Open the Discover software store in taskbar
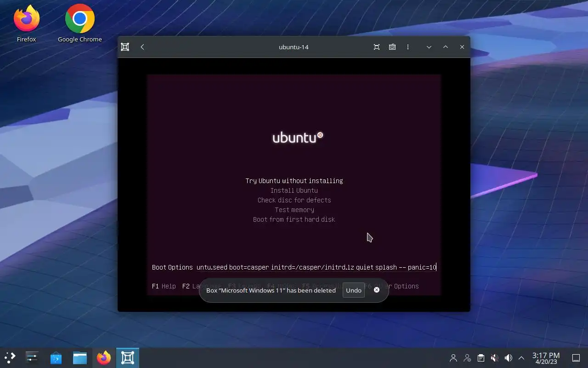The image size is (588, 368). [56, 358]
